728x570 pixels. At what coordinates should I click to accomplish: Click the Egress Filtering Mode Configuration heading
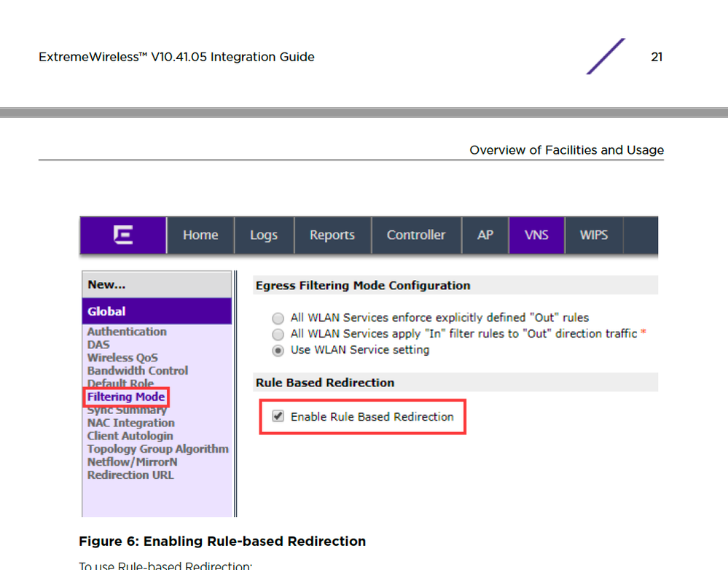click(x=363, y=285)
